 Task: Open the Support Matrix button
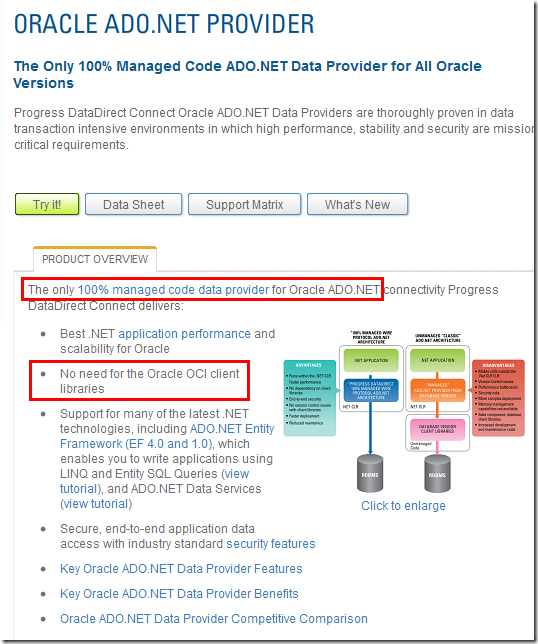[244, 204]
